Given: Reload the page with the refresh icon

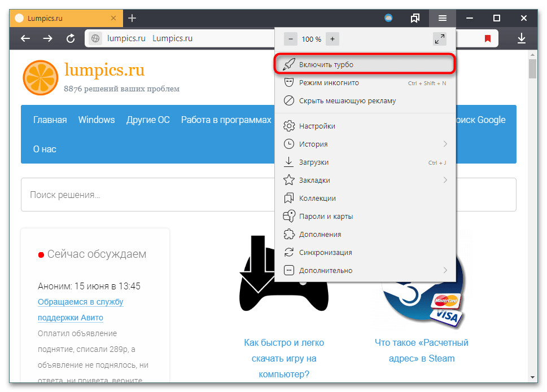Looking at the screenshot, I should pyautogui.click(x=71, y=38).
